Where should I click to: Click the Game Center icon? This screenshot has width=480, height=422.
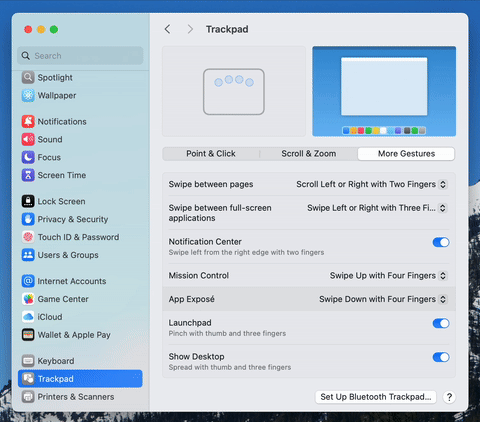coord(28,299)
